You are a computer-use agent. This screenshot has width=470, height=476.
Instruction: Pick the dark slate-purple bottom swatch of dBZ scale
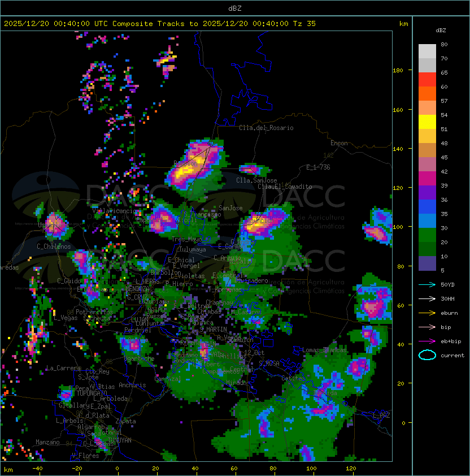(427, 263)
